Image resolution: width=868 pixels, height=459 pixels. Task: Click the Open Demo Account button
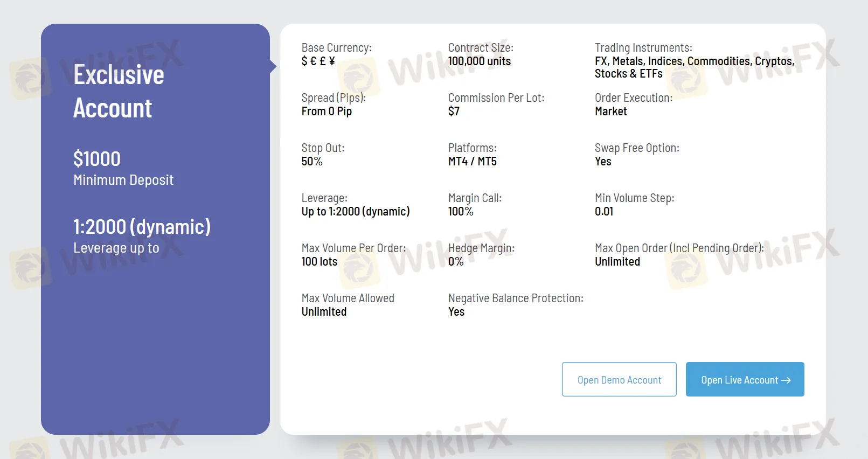[619, 380]
